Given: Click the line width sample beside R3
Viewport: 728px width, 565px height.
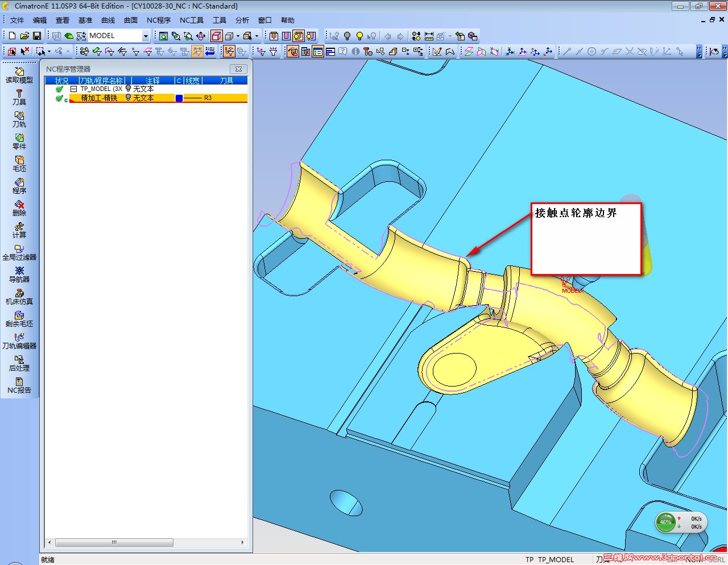Looking at the screenshot, I should coord(193,98).
